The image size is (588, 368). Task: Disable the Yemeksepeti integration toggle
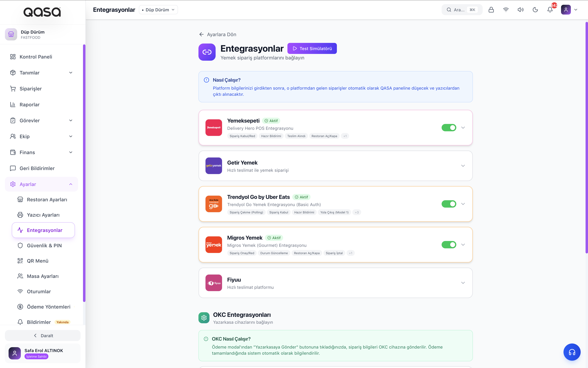(449, 127)
